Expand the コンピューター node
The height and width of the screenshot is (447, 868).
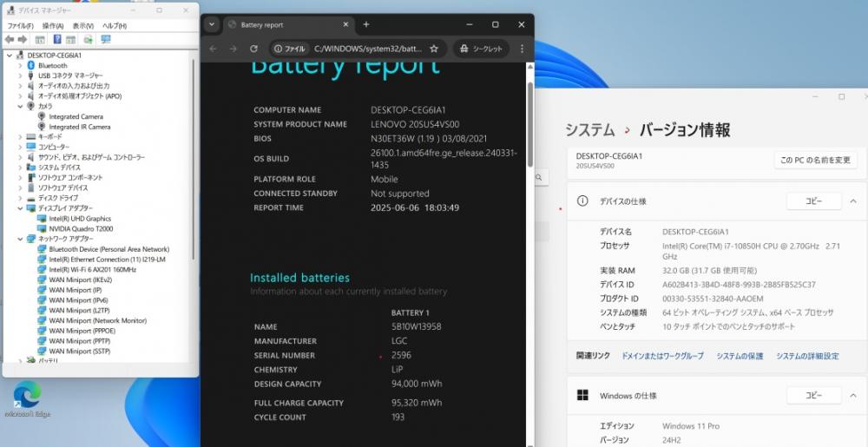click(21, 148)
